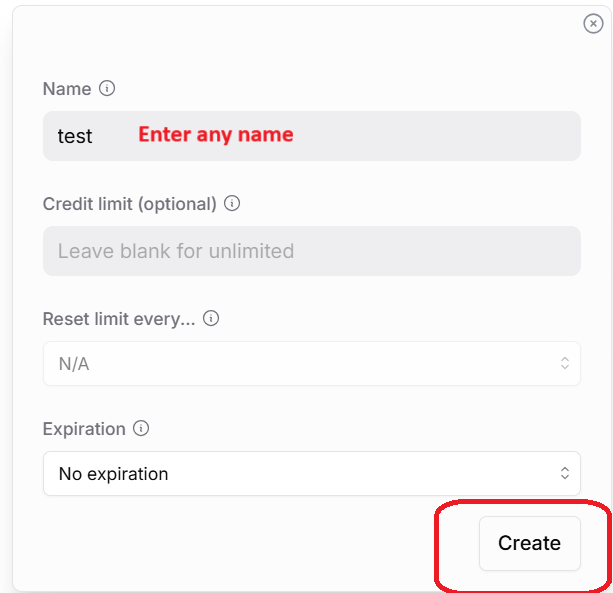Screen dimensions: 613x593
Task: Click the 'Reset limit every...' label
Action: tap(119, 320)
